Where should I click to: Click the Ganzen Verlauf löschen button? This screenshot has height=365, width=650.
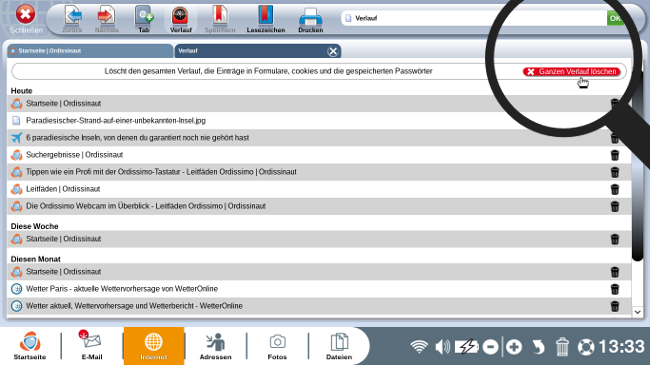572,71
